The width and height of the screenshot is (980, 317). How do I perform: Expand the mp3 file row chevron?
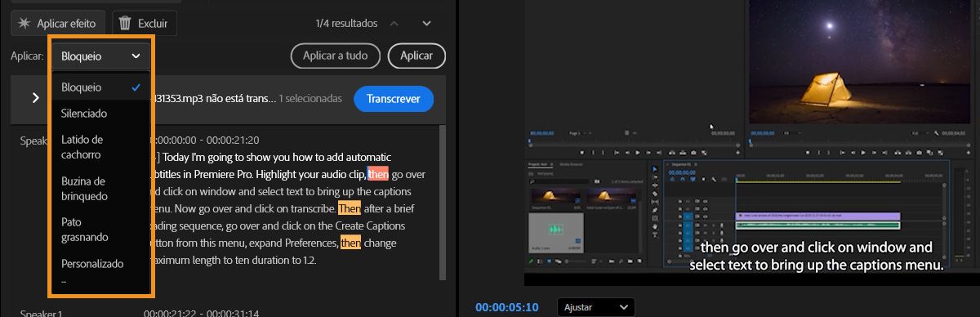(35, 98)
